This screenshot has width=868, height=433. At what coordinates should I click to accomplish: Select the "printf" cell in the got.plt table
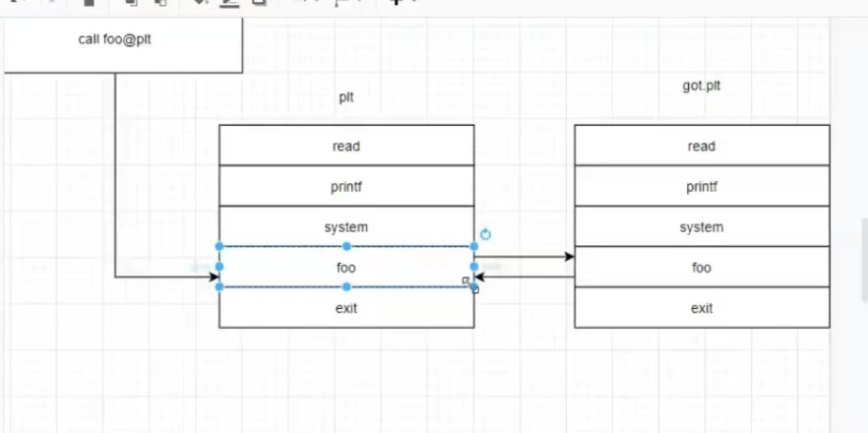(x=702, y=187)
